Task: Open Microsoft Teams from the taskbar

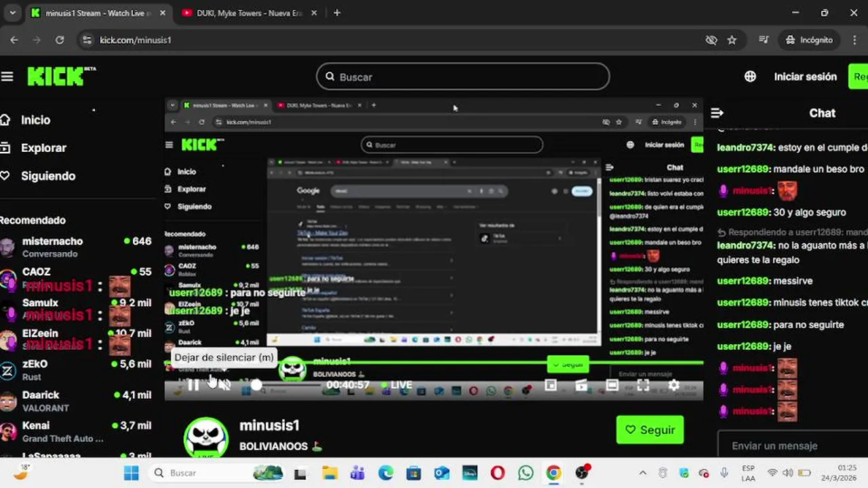Action: click(x=357, y=473)
